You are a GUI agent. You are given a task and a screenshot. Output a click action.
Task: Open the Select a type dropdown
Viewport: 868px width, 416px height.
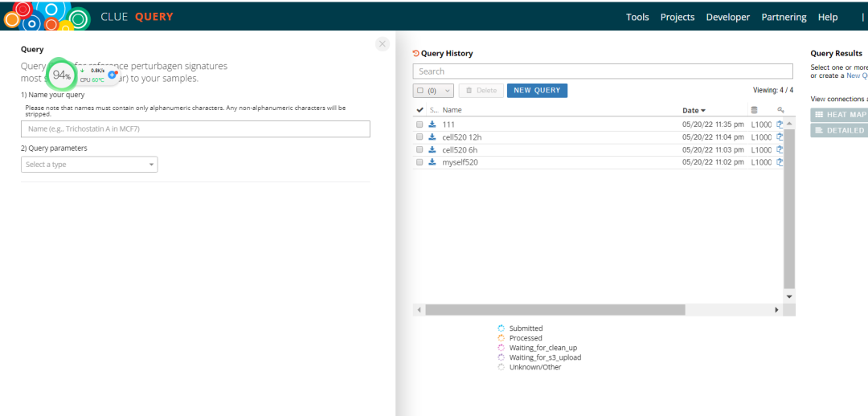click(89, 165)
